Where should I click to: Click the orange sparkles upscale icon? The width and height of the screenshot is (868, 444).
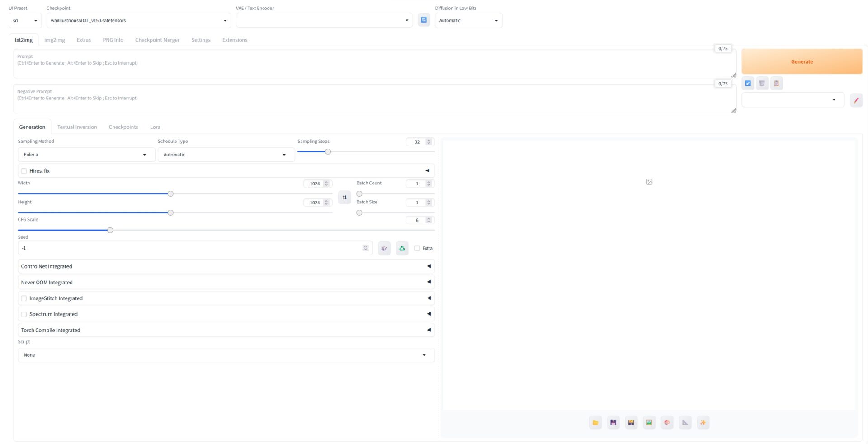(x=703, y=423)
